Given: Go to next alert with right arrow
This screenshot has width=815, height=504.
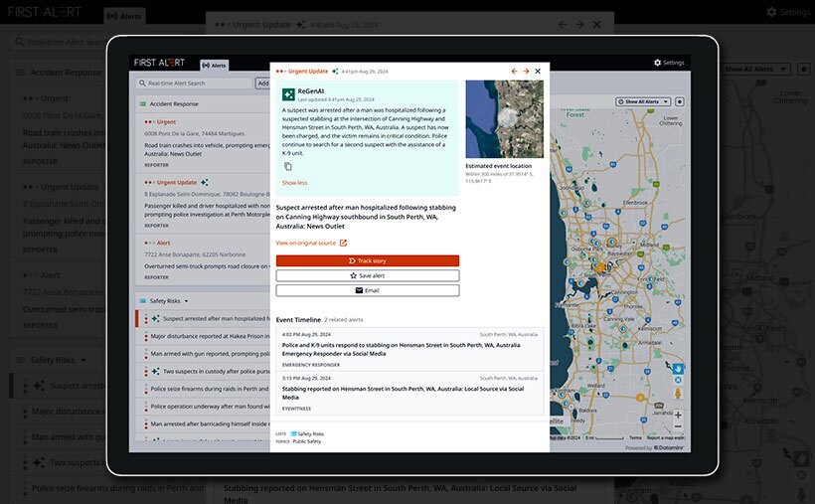Looking at the screenshot, I should [526, 72].
